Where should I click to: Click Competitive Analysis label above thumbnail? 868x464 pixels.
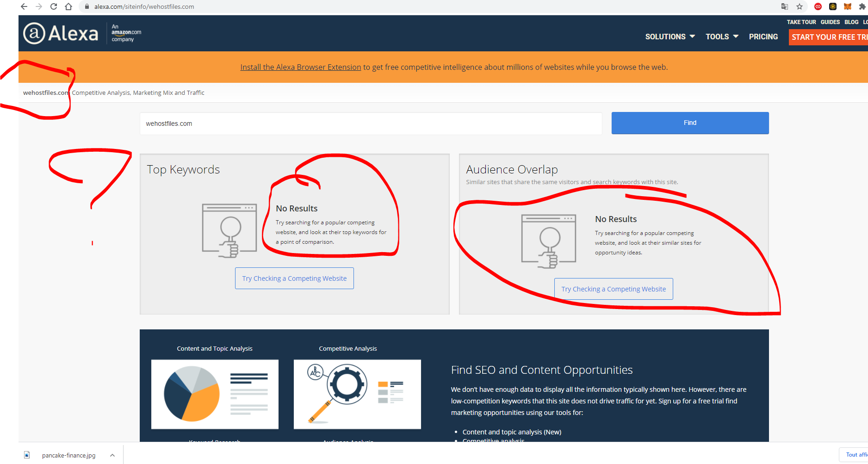point(348,348)
